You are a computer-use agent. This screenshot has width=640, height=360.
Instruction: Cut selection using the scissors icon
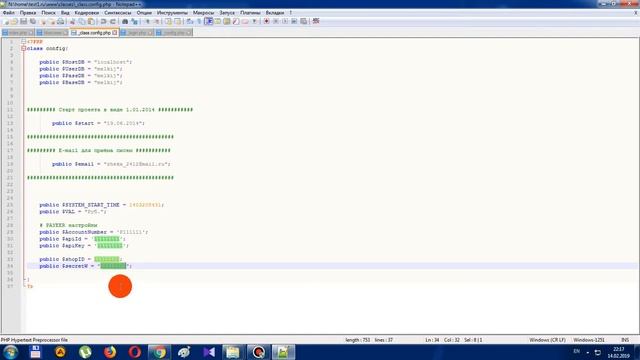pos(73,21)
